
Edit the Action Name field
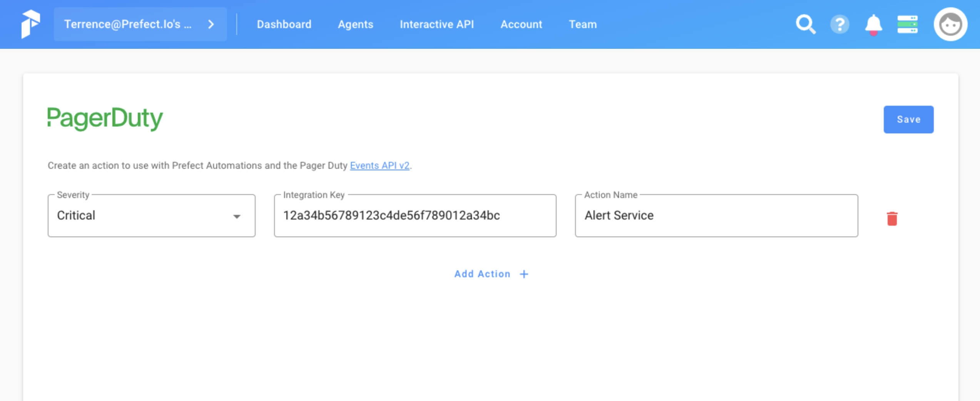click(x=716, y=215)
